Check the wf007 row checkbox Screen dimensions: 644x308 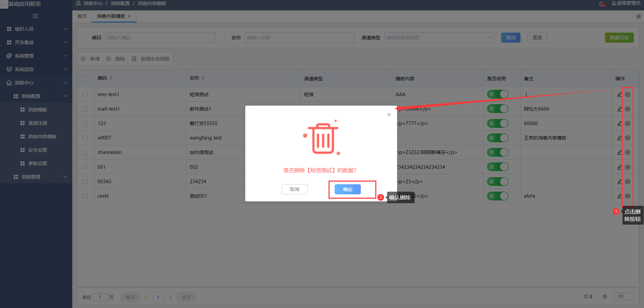(x=85, y=138)
